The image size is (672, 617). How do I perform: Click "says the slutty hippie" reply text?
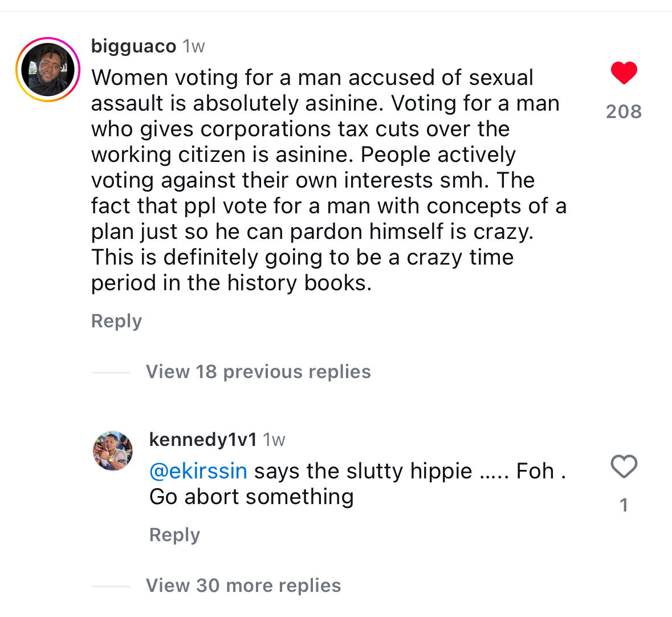point(363,472)
